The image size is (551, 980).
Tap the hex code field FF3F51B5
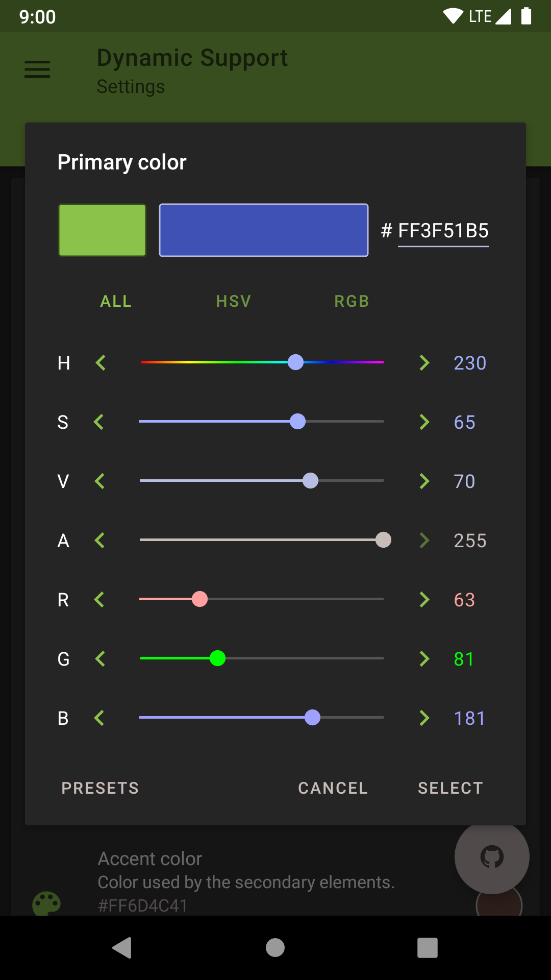(443, 231)
